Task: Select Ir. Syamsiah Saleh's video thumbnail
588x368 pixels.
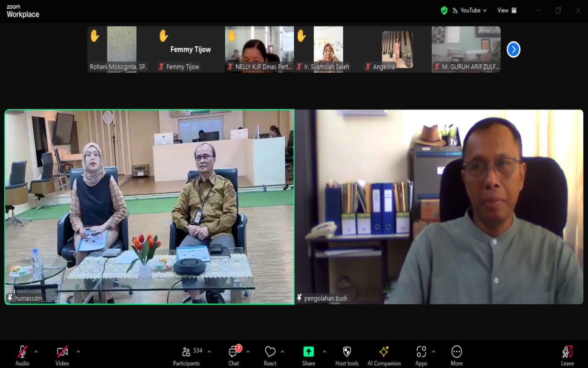Action: coord(328,49)
